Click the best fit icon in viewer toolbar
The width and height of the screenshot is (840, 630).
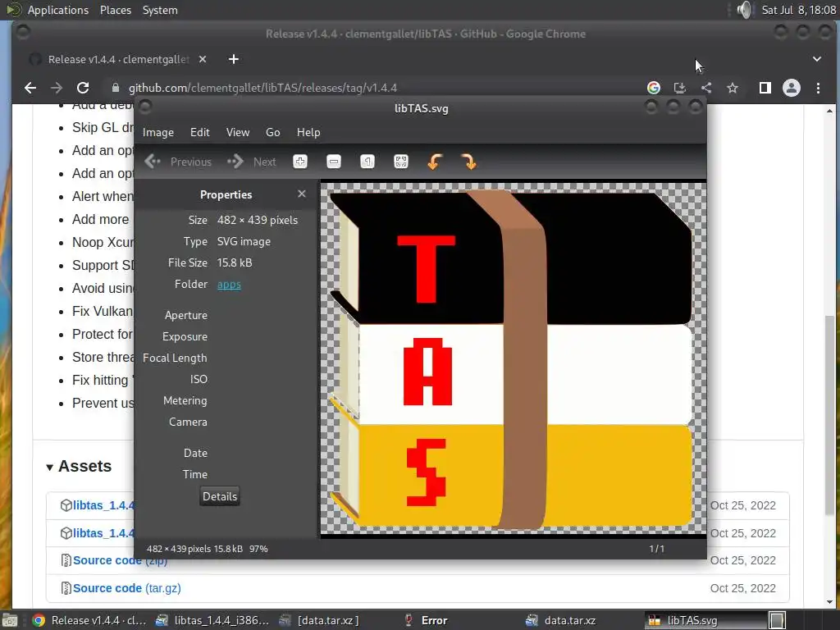(400, 162)
